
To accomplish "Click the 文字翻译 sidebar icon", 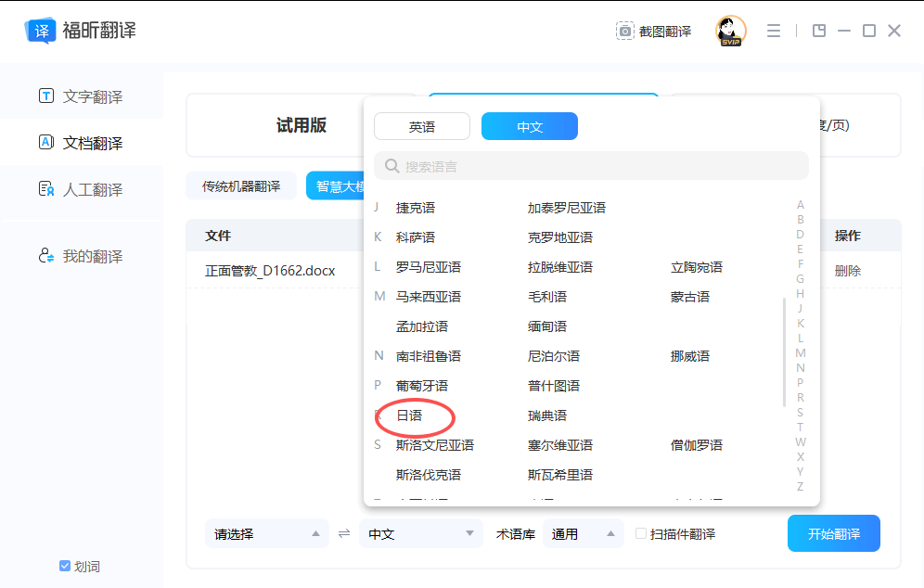I will (46, 96).
